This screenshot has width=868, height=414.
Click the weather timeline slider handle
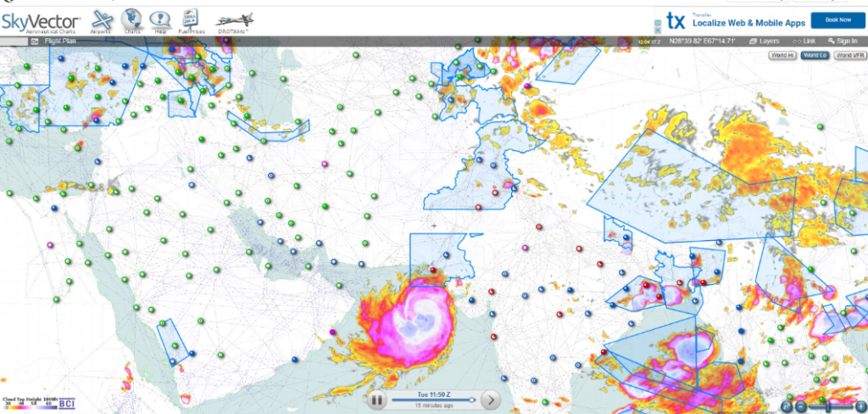click(471, 400)
